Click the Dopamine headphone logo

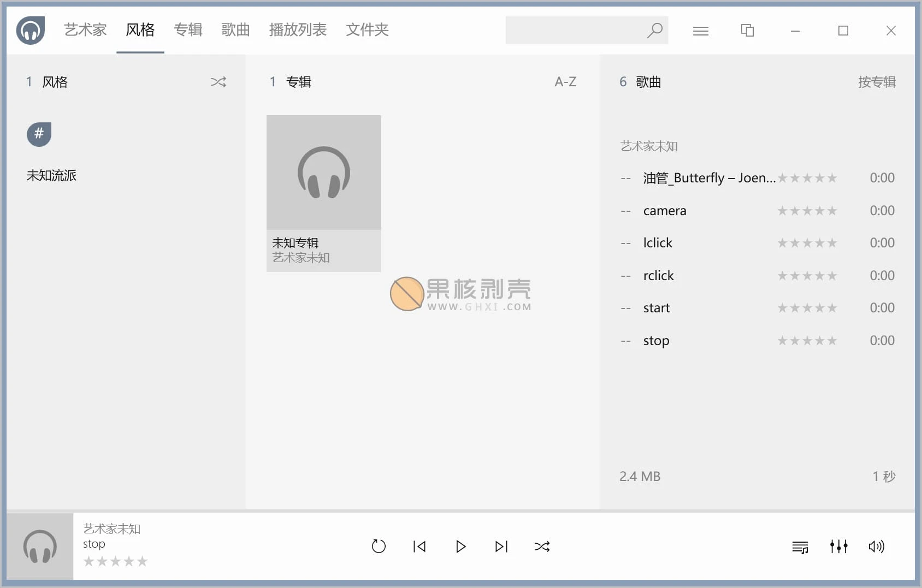(x=31, y=30)
